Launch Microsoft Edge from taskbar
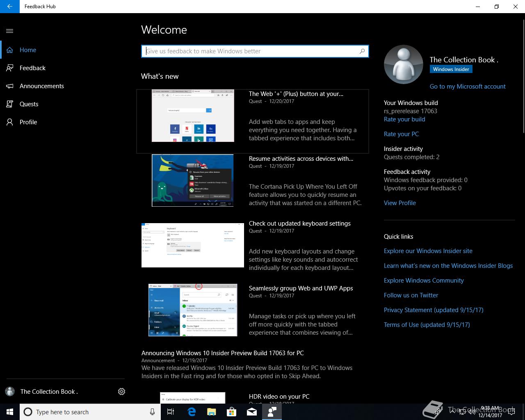The image size is (525, 420). coord(192,412)
